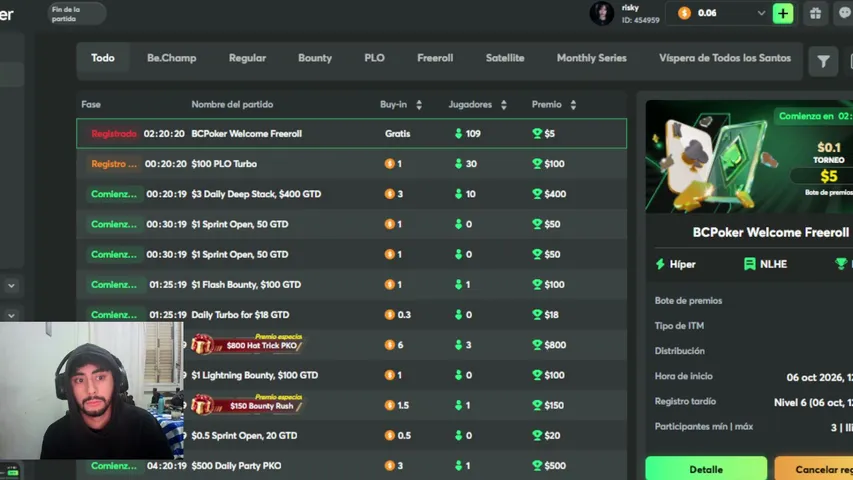Sort by Premio column arrows
The width and height of the screenshot is (853, 480).
pos(573,104)
